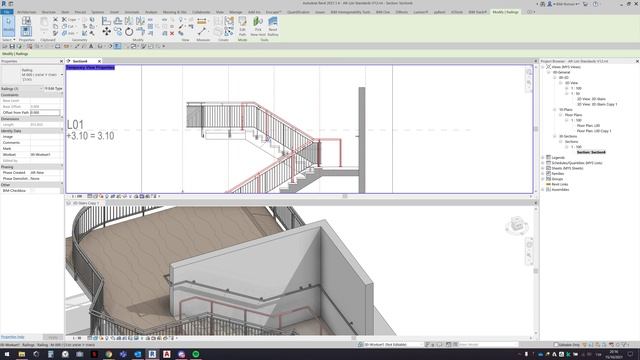Close the Properties palette
The image size is (640, 360).
click(62, 61)
